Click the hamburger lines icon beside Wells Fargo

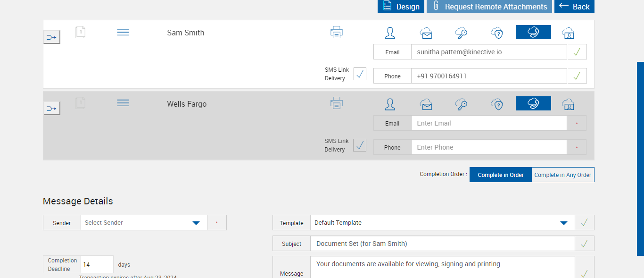[123, 103]
